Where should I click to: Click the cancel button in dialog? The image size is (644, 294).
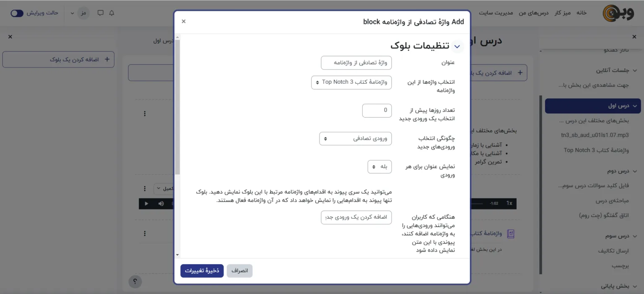[x=239, y=271]
